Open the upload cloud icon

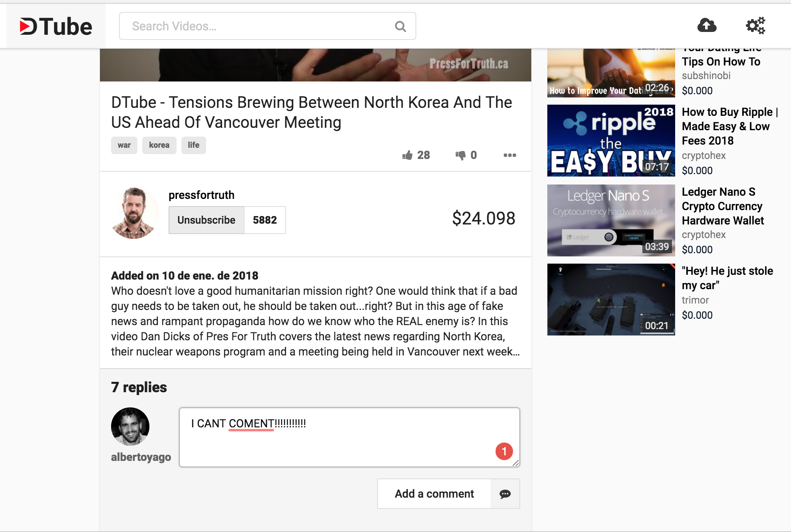[707, 26]
